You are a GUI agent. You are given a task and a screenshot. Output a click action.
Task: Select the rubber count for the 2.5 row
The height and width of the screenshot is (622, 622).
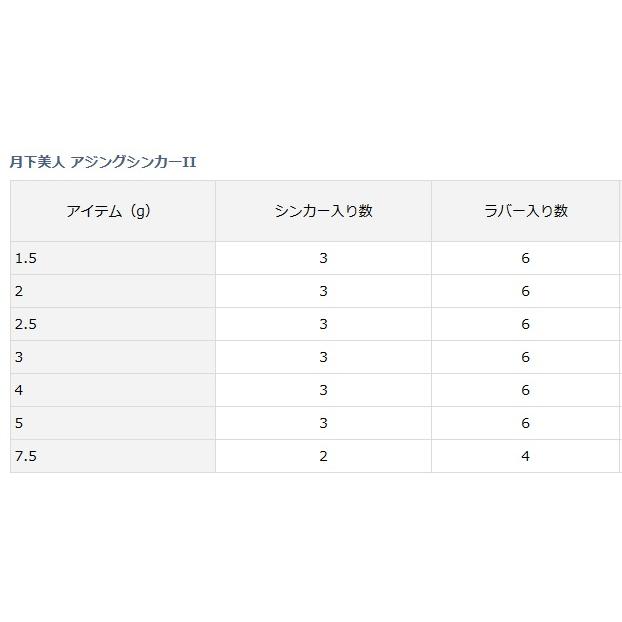[x=525, y=324]
